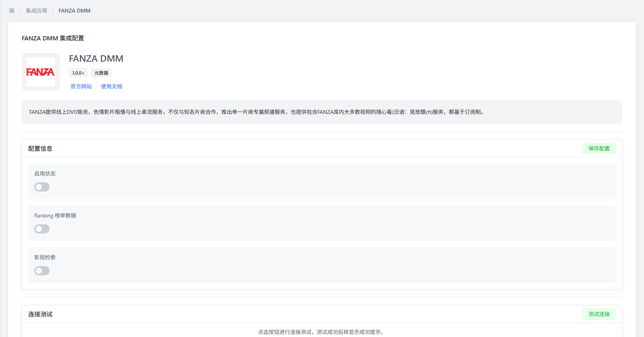Open the 使用文档 link
The height and width of the screenshot is (337, 644).
(112, 86)
